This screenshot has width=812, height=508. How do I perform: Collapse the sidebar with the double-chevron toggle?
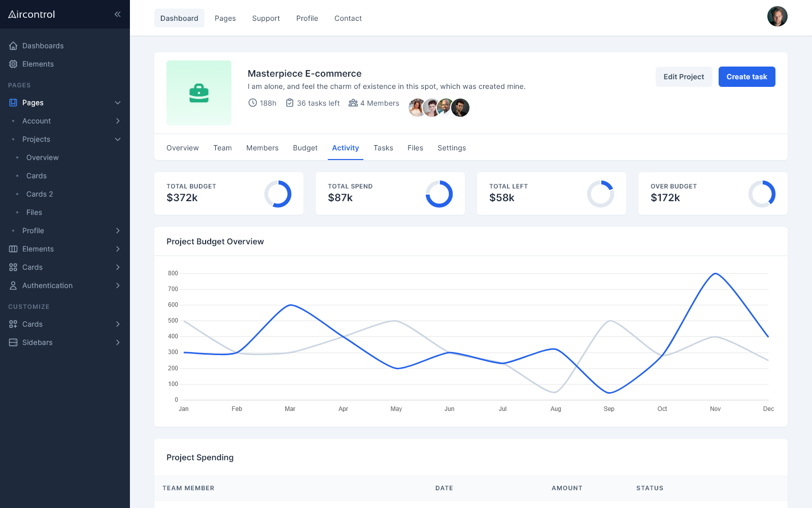(117, 14)
